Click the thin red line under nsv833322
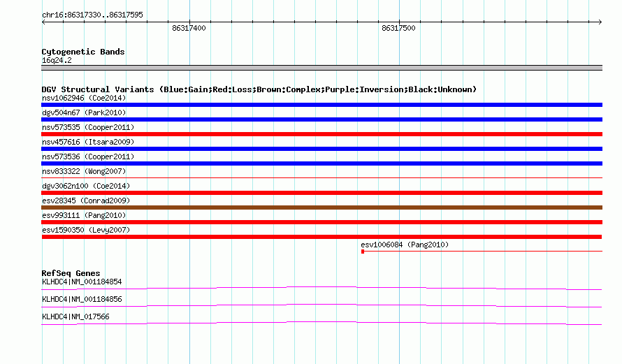The height and width of the screenshot is (364, 622). (x=321, y=177)
